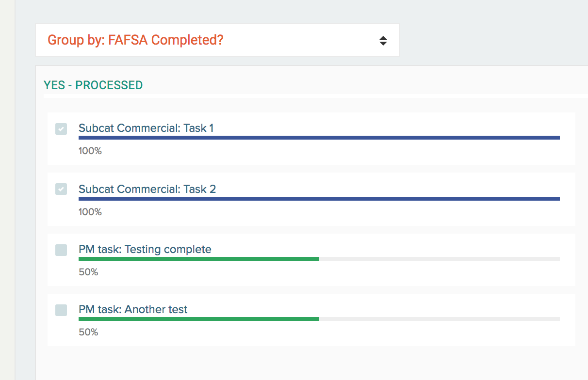Open the Group by: FAFSA Completed? dropdown
This screenshot has height=380, width=588.
coord(217,40)
